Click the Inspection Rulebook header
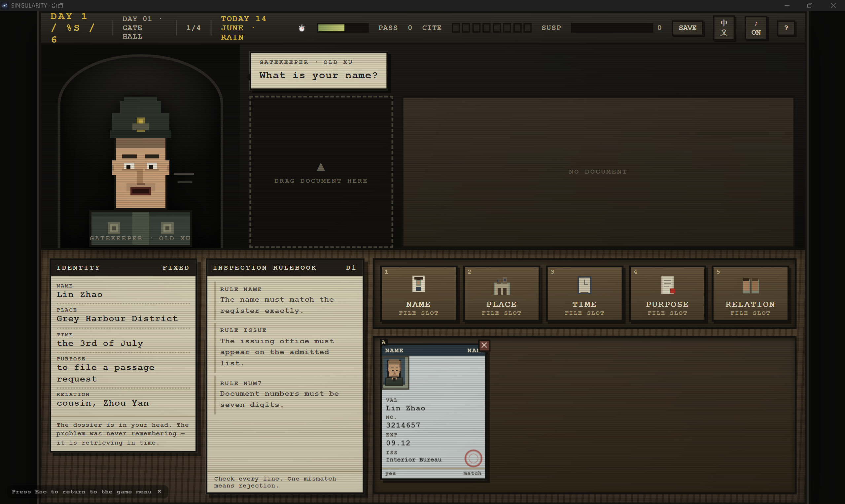Screen dimensions: 845x504 click(285, 268)
